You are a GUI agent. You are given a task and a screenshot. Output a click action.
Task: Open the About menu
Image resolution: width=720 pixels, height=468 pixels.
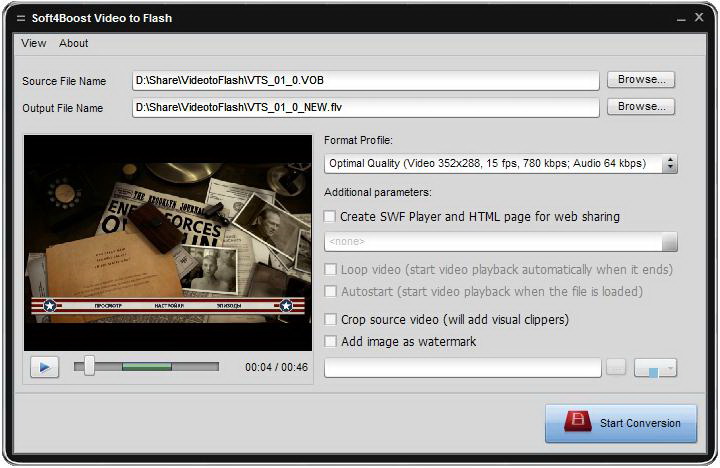tap(73, 43)
